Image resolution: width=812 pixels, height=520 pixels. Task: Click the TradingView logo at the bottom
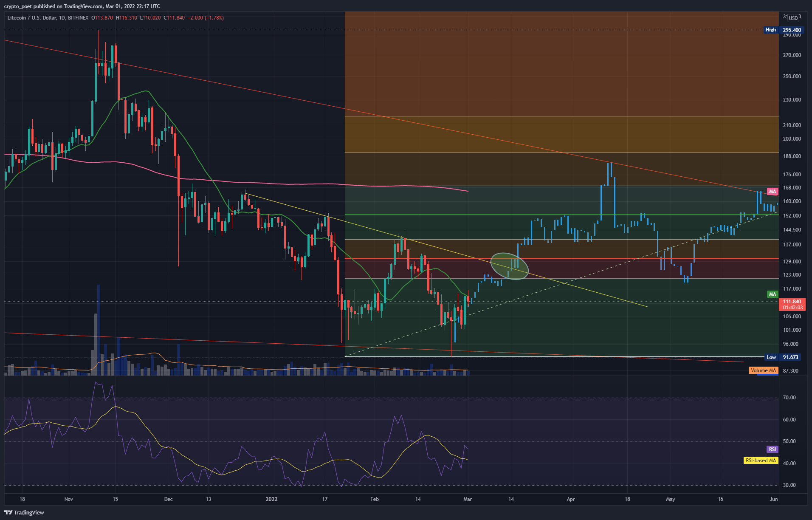coord(24,512)
